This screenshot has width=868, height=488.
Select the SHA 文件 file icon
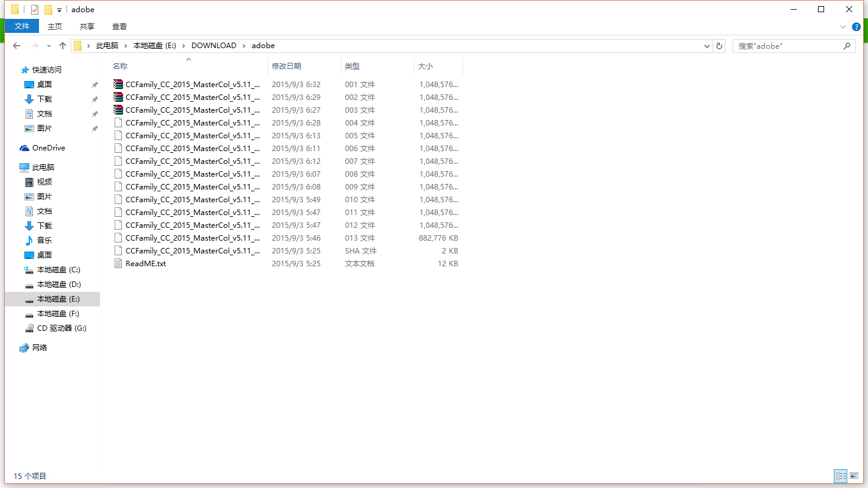pos(118,251)
